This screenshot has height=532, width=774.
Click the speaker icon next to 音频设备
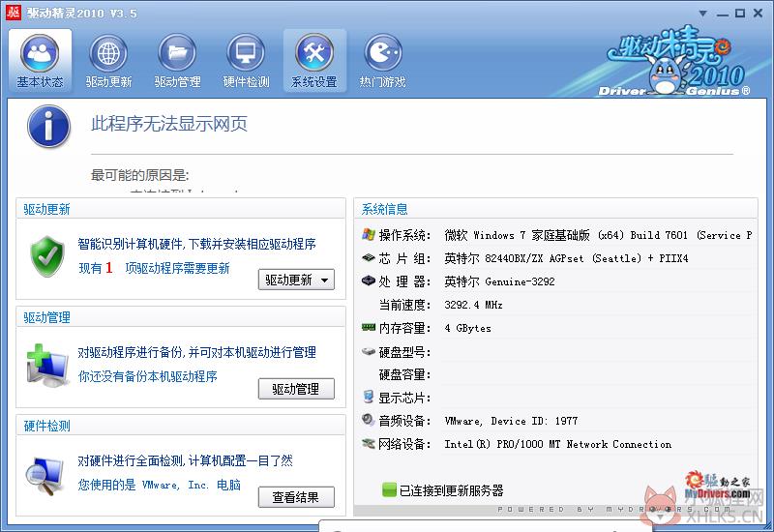(369, 420)
